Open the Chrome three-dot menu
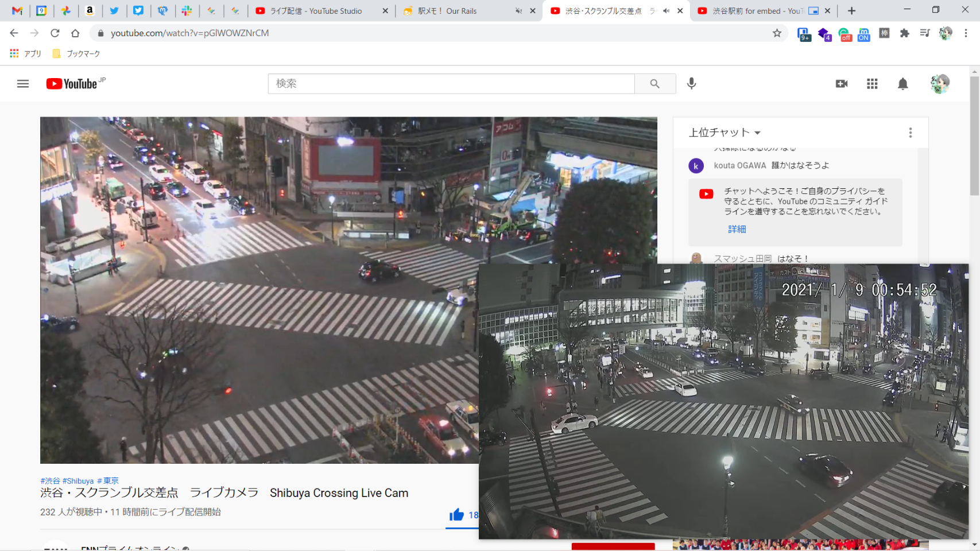 click(966, 33)
